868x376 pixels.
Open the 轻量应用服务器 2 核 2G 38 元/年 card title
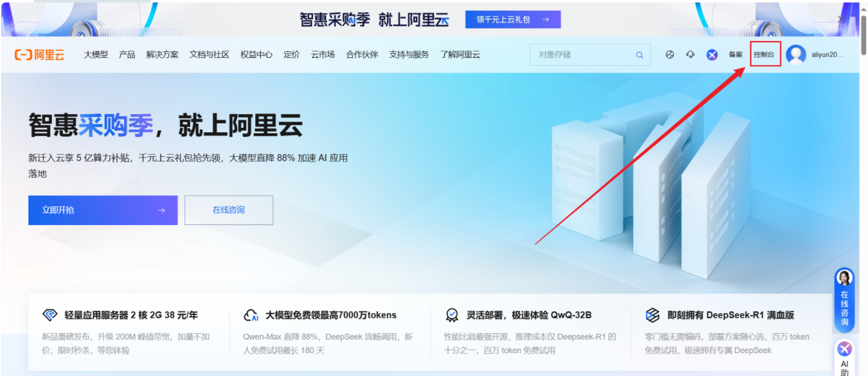coord(131,315)
